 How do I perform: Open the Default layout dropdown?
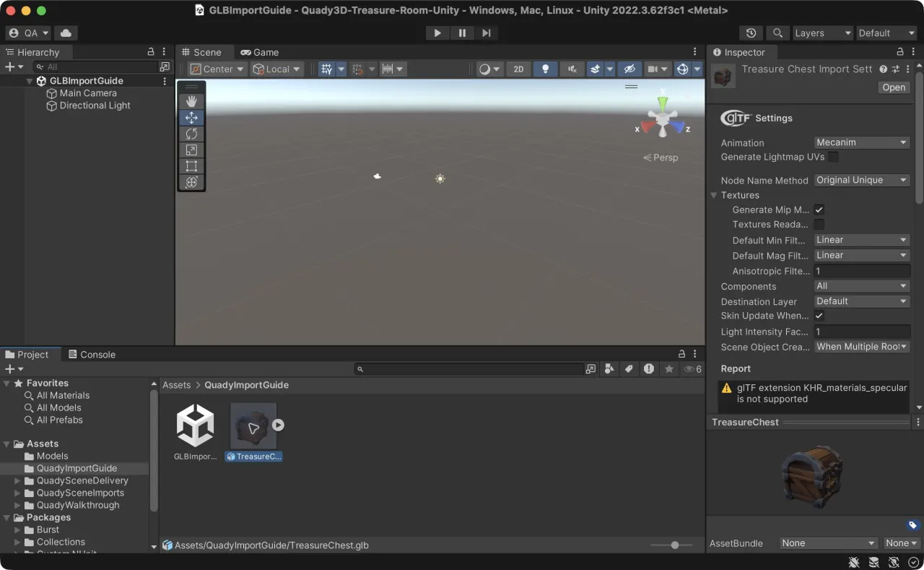tap(886, 33)
